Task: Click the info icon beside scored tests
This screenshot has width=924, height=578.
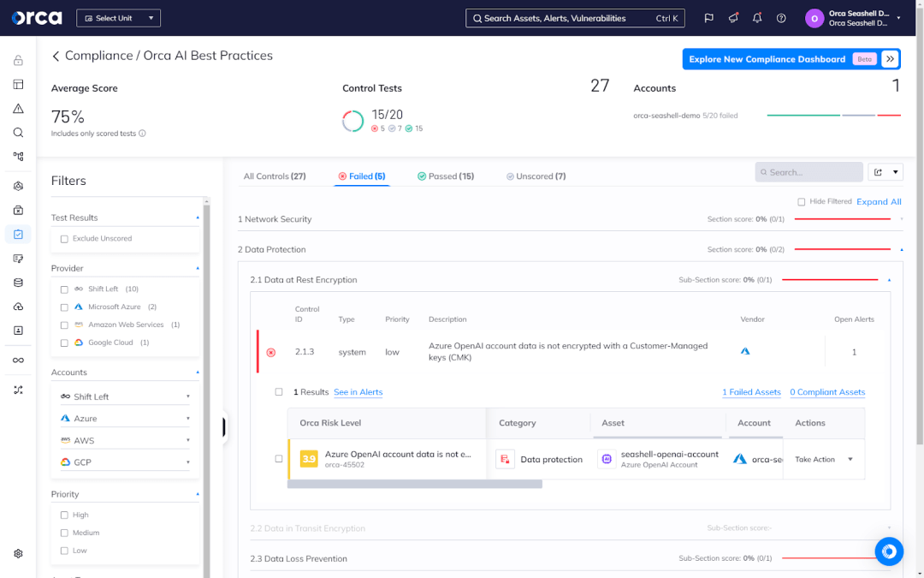Action: click(x=142, y=134)
